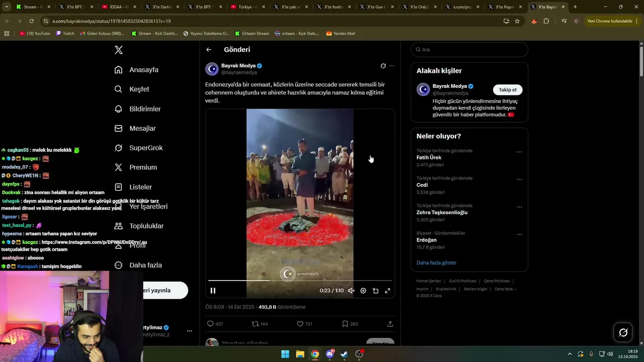Click the Bayrak Medya post avatar
Viewport: 644px width, 362px height.
coord(212,69)
